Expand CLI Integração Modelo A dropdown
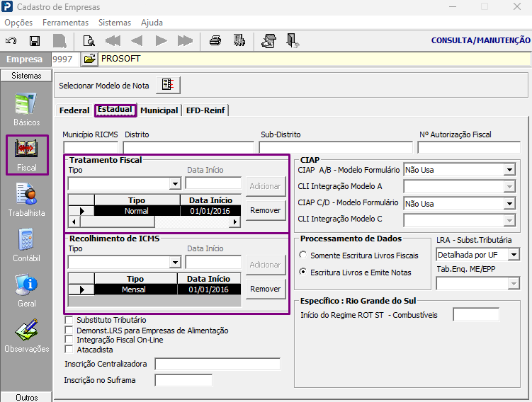532x402 pixels. 509,186
